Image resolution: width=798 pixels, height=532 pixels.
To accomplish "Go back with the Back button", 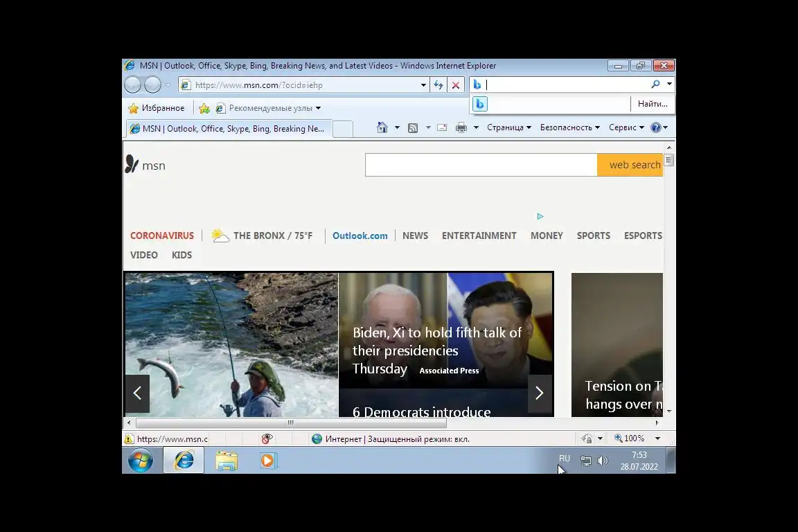I will (133, 85).
